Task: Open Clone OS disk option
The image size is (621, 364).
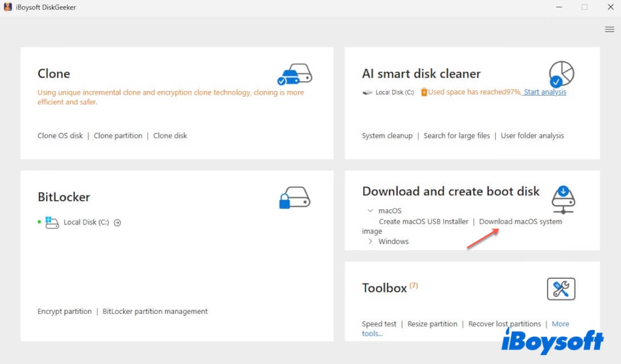Action: [x=60, y=135]
